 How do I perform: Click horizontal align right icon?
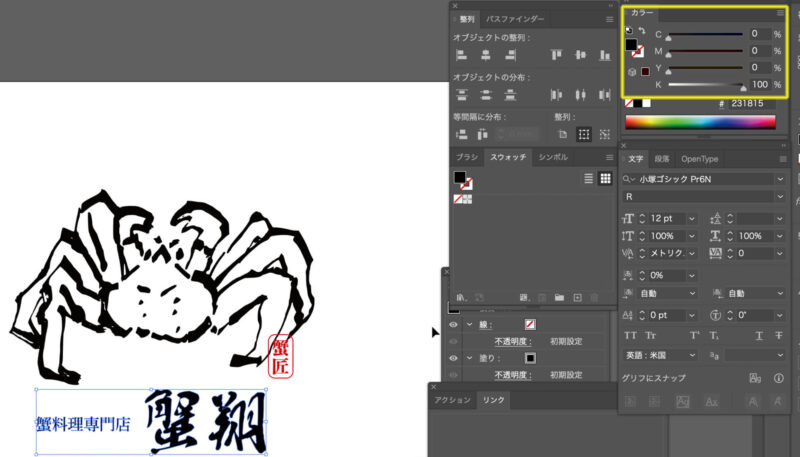pos(510,55)
